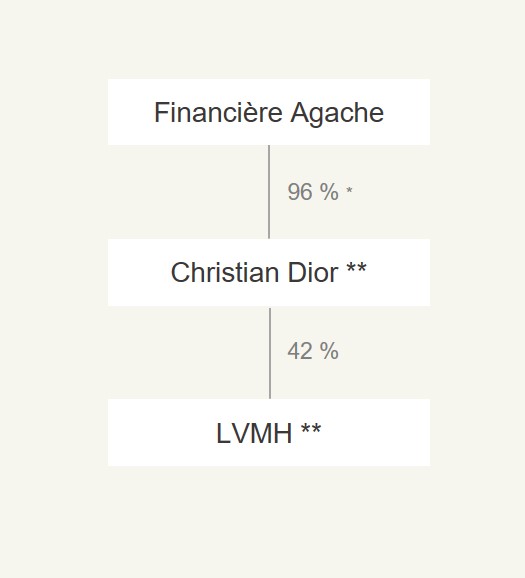Viewport: 525px width, 578px height.
Task: Click the double asterisk after Christian Dior
Action: [357, 268]
